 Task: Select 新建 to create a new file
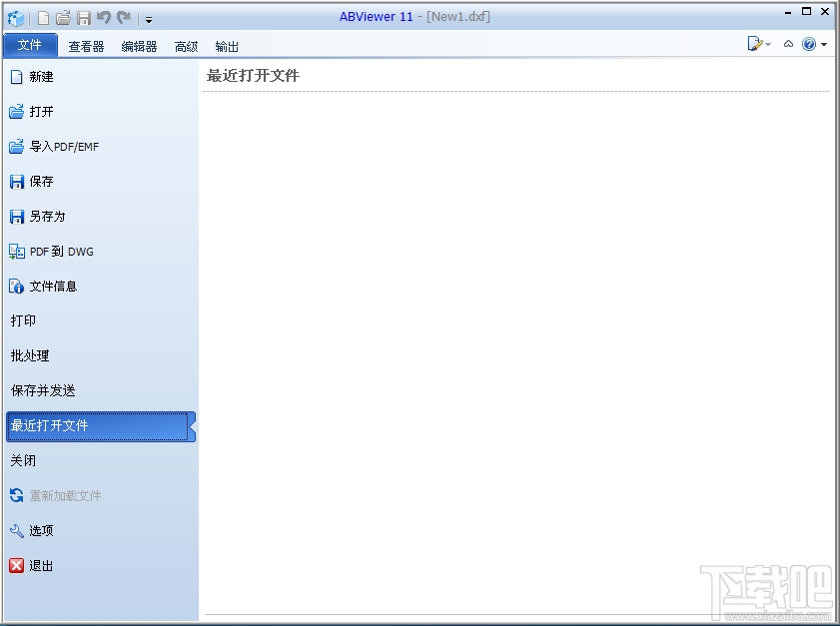click(x=40, y=77)
